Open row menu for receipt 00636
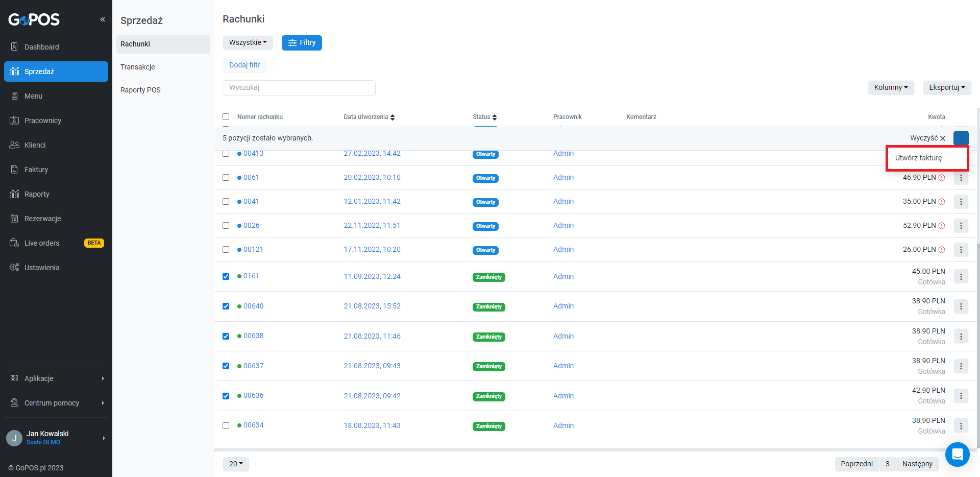 pos(961,396)
